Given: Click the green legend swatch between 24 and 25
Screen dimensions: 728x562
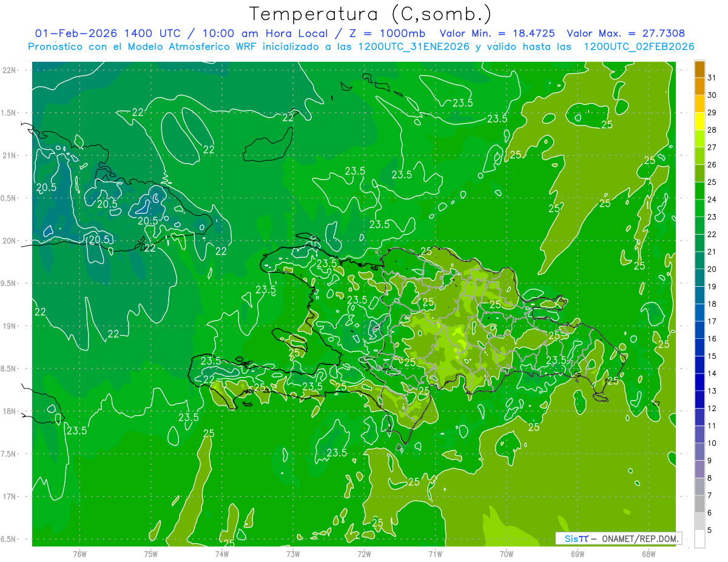Looking at the screenshot, I should 699,191.
